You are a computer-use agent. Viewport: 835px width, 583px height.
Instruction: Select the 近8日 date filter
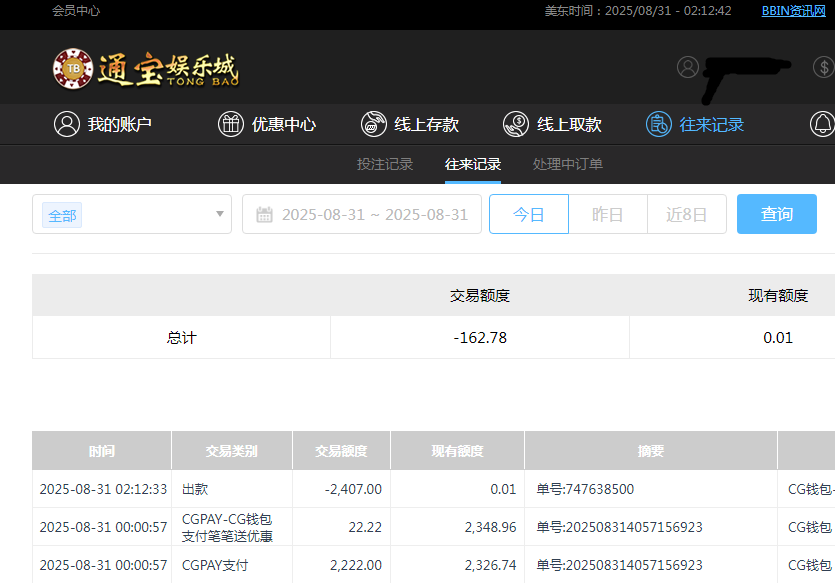(687, 214)
